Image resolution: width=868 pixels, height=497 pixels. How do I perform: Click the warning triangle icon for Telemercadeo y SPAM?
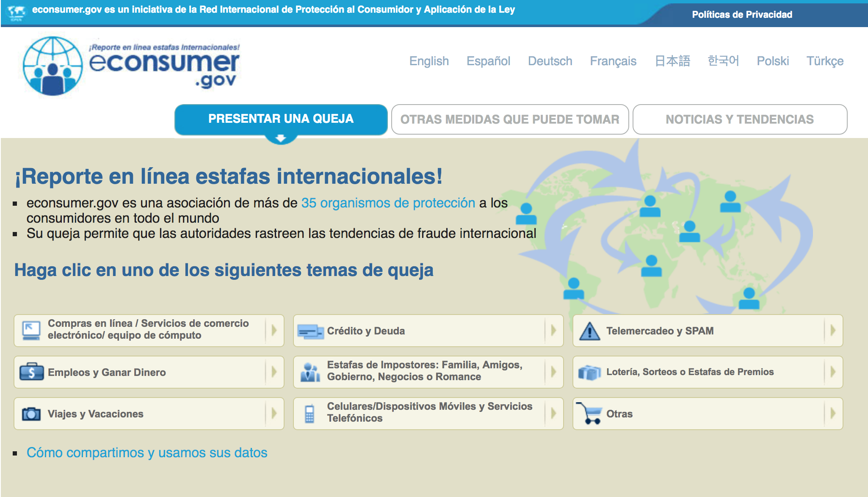[x=589, y=331]
